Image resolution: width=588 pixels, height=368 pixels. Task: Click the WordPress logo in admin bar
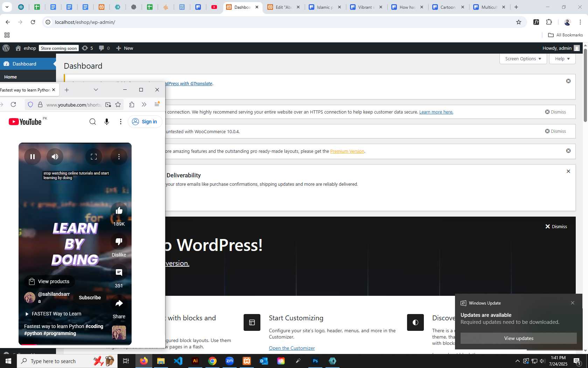click(6, 48)
